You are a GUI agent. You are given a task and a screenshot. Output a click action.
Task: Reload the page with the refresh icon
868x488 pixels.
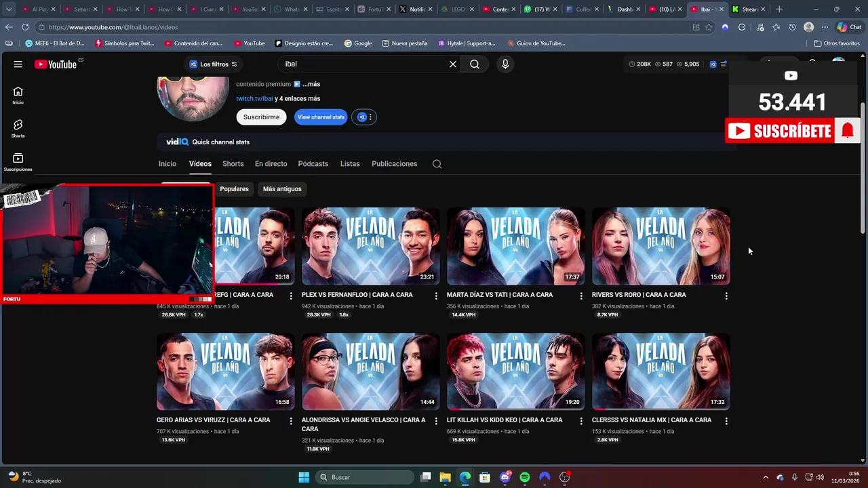tap(25, 27)
